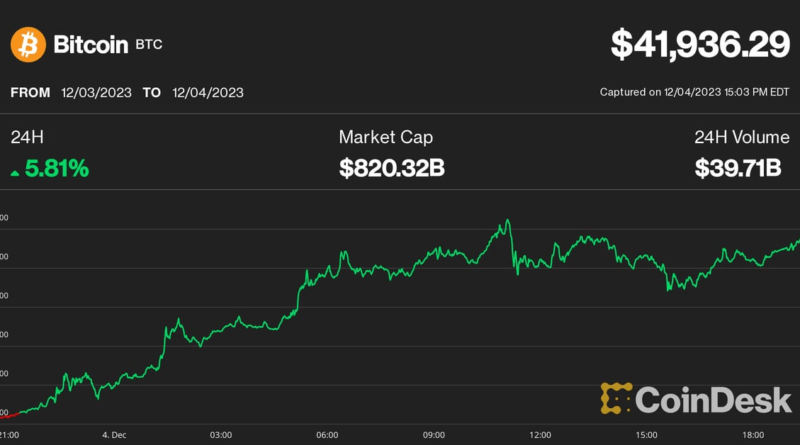Click the captured-on timestamp text
The width and height of the screenshot is (800, 445).
click(x=694, y=93)
